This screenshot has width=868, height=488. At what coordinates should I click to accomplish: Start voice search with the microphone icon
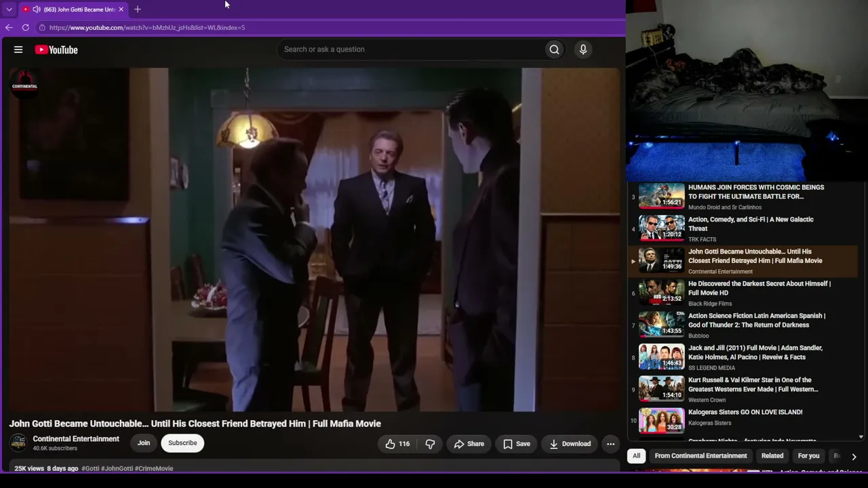click(583, 49)
